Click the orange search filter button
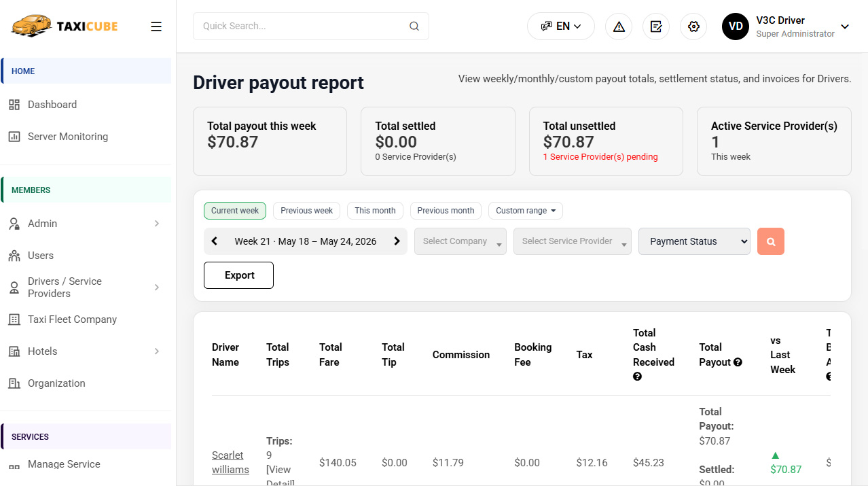Image resolution: width=868 pixels, height=486 pixels. 771,241
